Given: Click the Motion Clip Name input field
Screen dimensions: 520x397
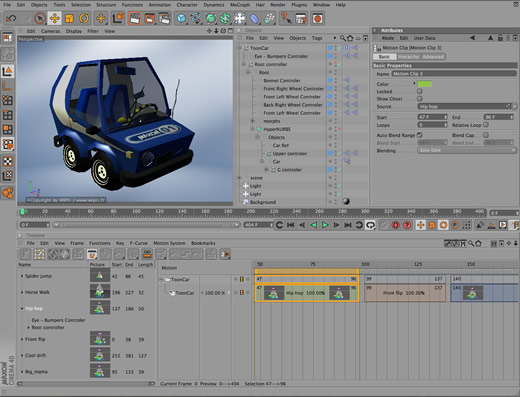Looking at the screenshot, I should (x=454, y=74).
